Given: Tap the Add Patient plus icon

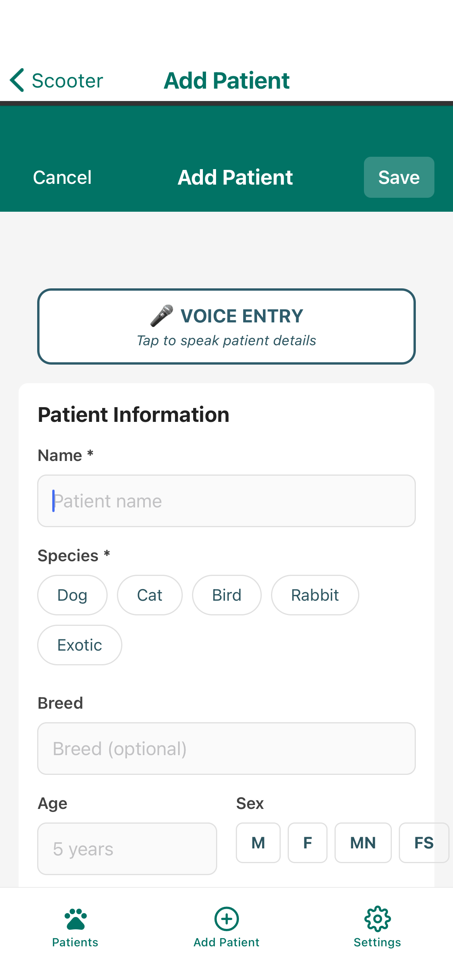Looking at the screenshot, I should 226,919.
